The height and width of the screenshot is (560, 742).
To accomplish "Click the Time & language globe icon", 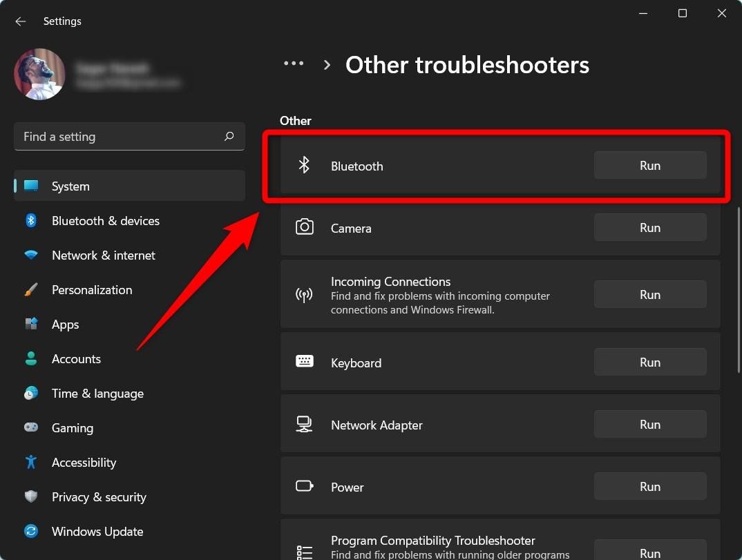I will click(31, 393).
